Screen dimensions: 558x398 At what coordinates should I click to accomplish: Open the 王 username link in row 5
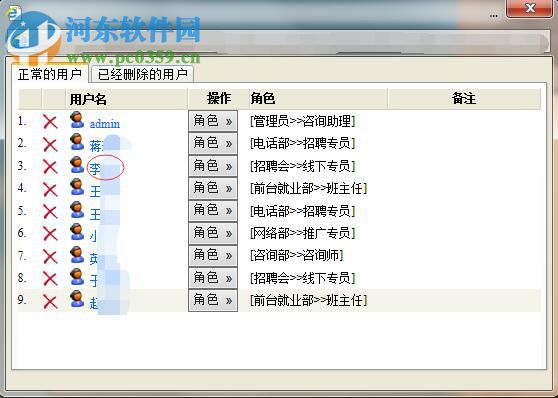click(x=95, y=214)
